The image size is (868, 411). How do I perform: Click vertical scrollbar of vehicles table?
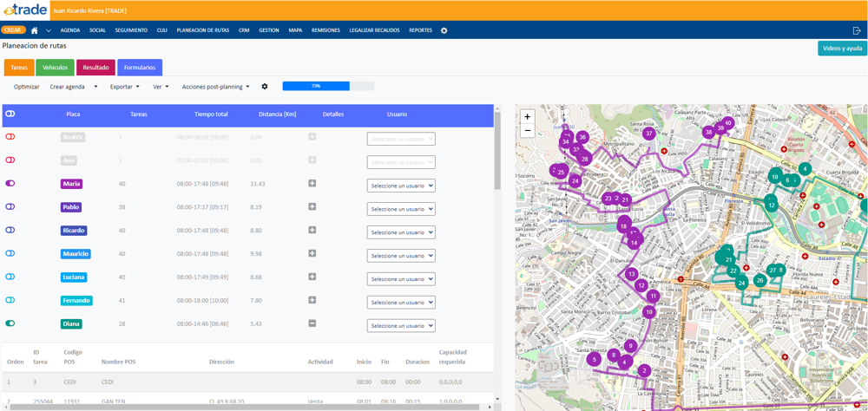point(497,152)
